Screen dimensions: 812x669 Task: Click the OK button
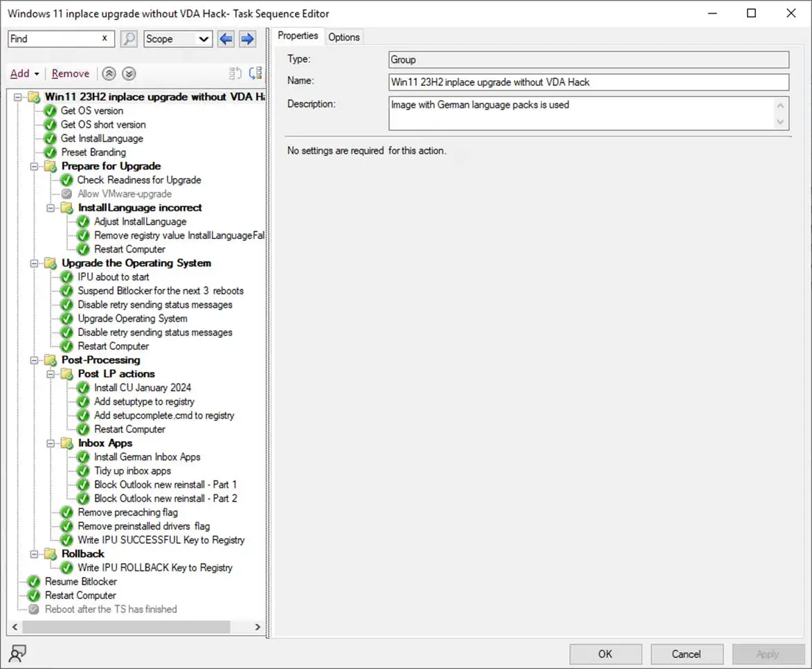point(605,654)
